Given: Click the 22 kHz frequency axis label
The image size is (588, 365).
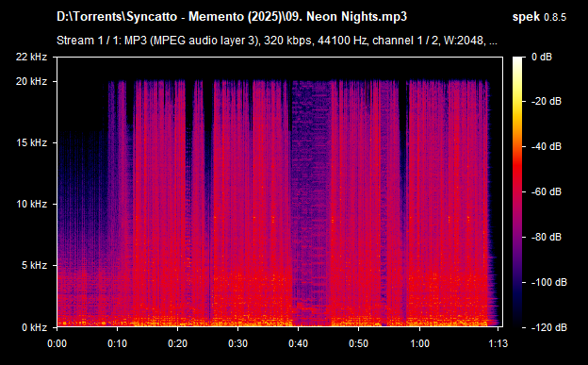Looking at the screenshot, I should coord(31,57).
